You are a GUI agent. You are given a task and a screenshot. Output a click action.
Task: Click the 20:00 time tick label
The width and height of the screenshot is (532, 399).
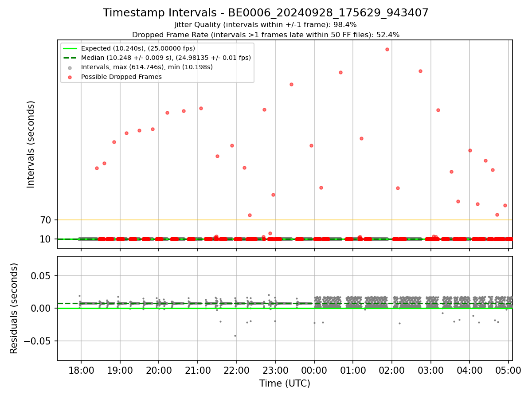(159, 370)
